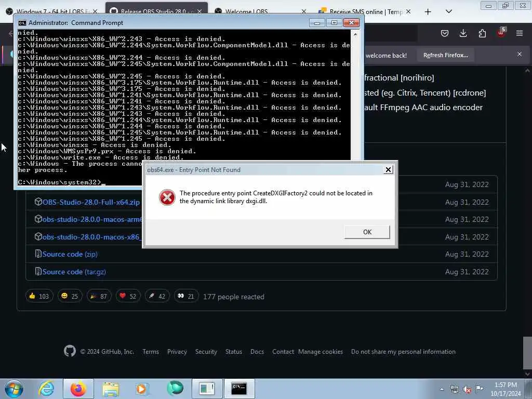The height and width of the screenshot is (399, 532).
Task: Show hidden system tray icons
Action: point(442,390)
